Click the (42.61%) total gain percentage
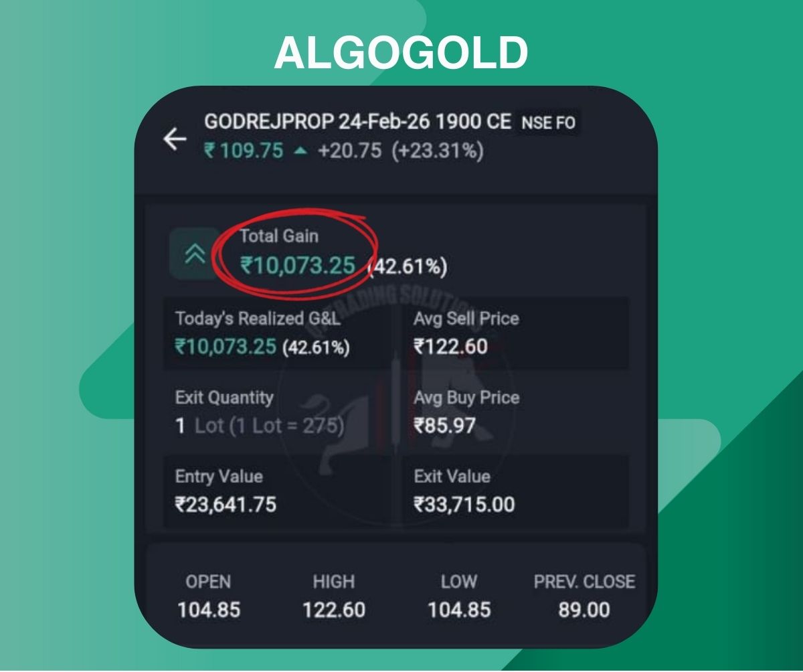 [x=408, y=268]
